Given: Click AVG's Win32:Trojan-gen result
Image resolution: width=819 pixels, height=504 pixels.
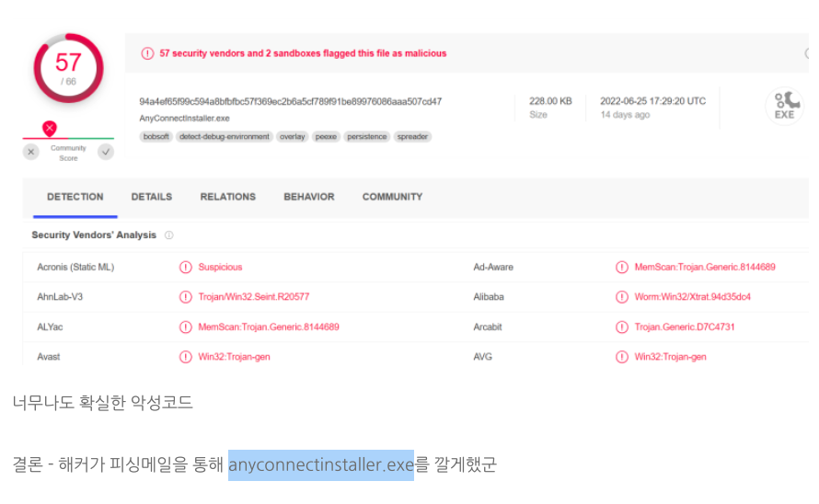Looking at the screenshot, I should click(670, 357).
